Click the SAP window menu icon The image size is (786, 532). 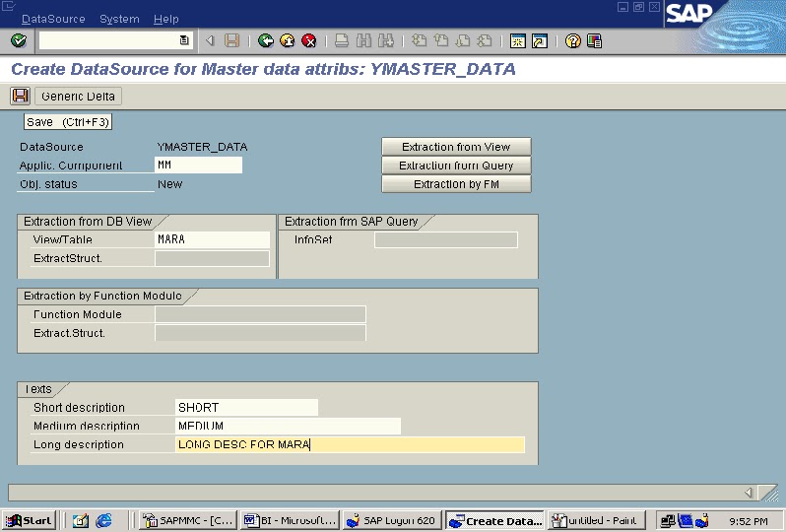(x=9, y=6)
